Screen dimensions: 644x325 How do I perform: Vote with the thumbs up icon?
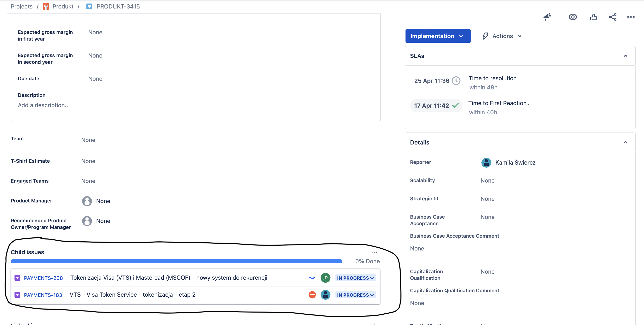(593, 17)
